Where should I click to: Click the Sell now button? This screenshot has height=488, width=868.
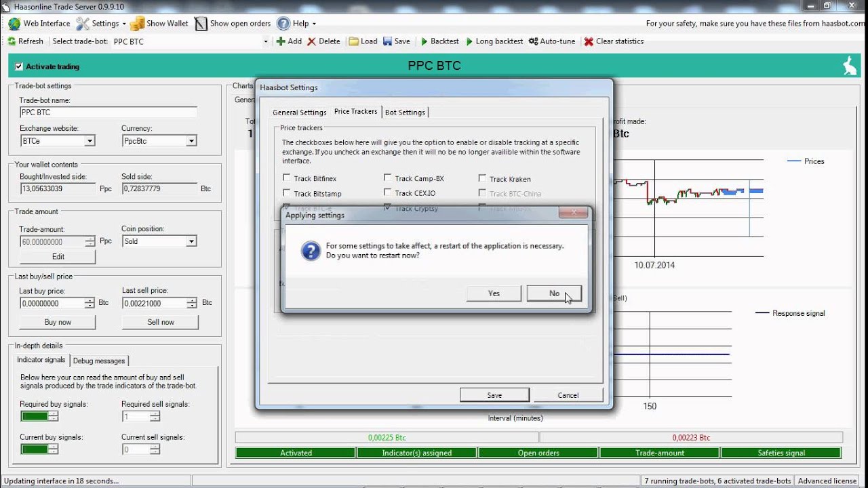161,322
